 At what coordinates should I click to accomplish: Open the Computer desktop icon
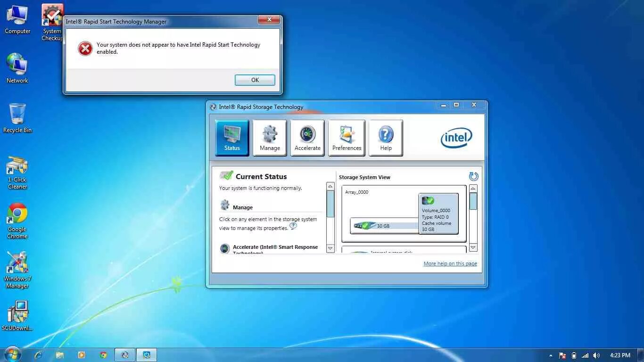tap(17, 20)
